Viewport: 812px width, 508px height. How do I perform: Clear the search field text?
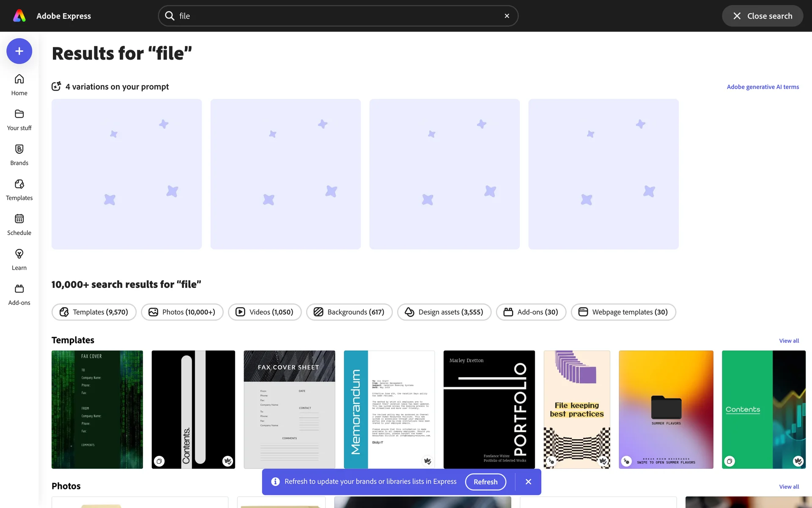tap(507, 16)
